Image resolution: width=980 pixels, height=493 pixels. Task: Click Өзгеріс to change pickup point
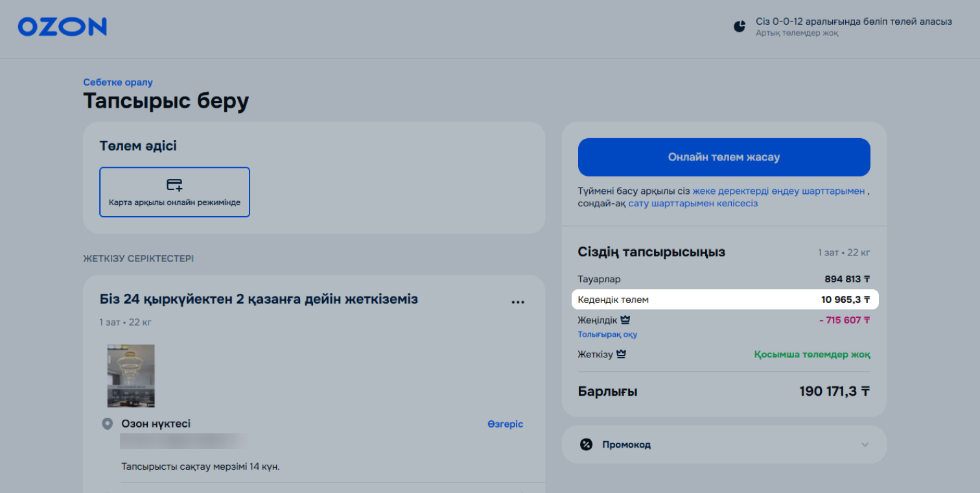[x=505, y=424]
